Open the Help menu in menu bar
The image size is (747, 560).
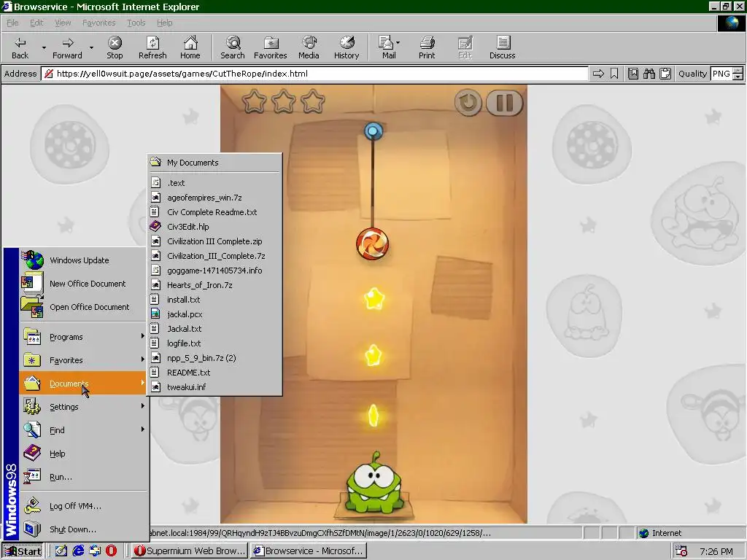click(164, 23)
